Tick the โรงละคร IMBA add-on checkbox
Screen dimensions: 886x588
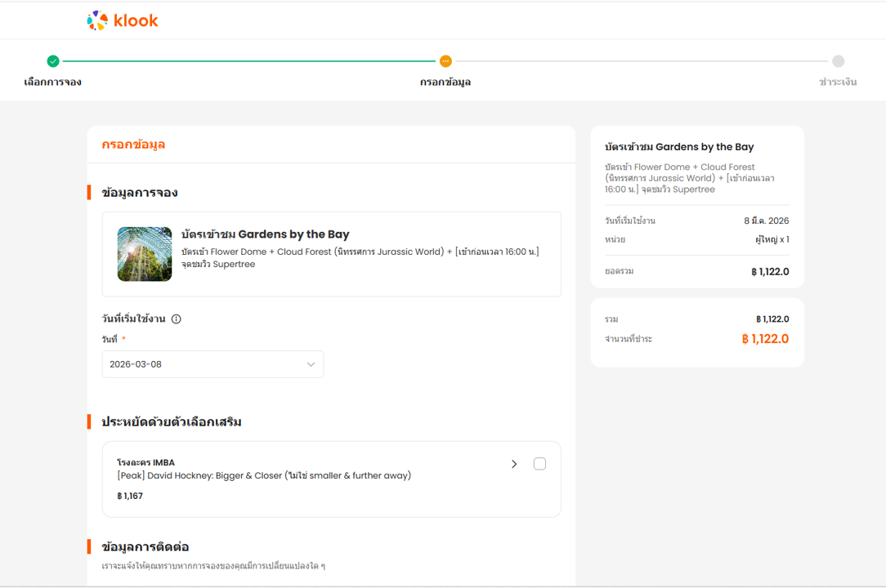[539, 464]
